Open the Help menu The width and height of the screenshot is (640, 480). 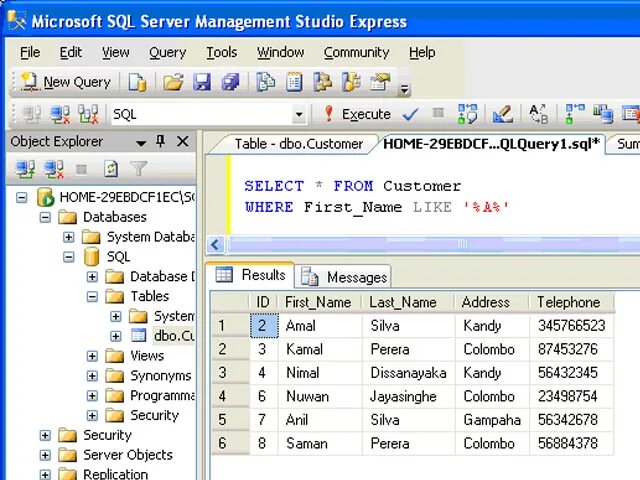422,52
